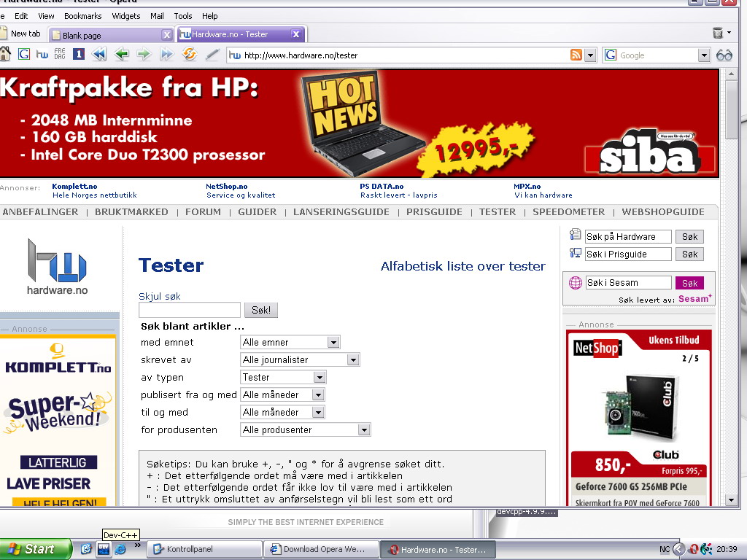Click the pink Sesam Søk button
The width and height of the screenshot is (747, 560).
689,283
